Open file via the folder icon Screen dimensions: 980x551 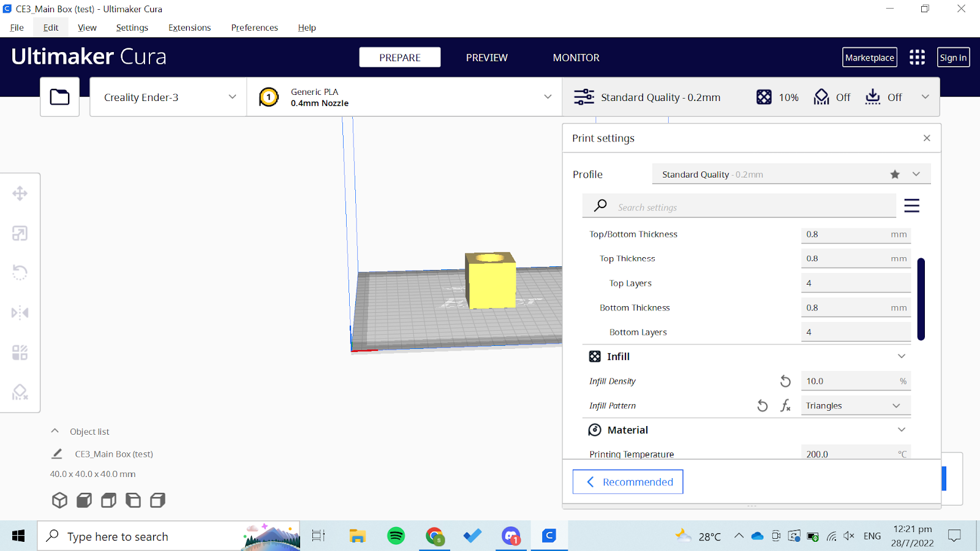[59, 97]
